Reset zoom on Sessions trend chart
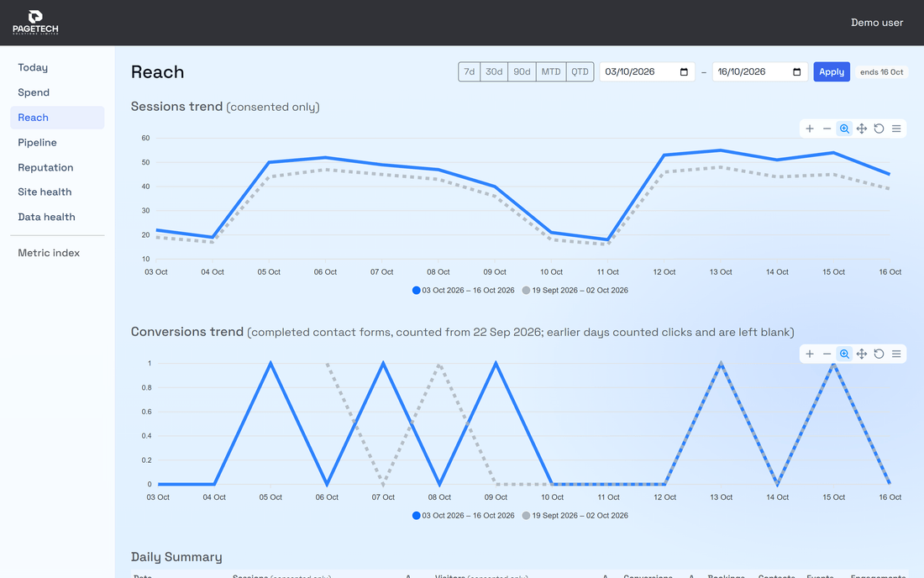 click(879, 129)
